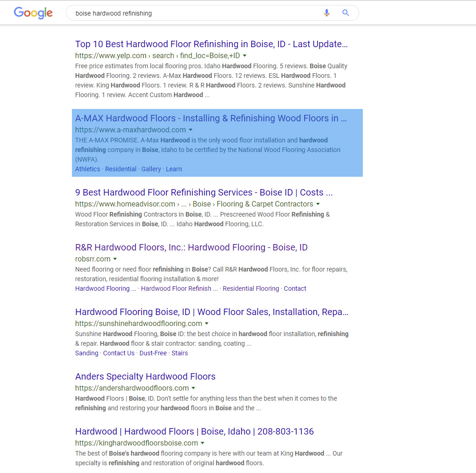
Task: Open the Dust-Free sitelink under Sunshine result
Action: [153, 353]
